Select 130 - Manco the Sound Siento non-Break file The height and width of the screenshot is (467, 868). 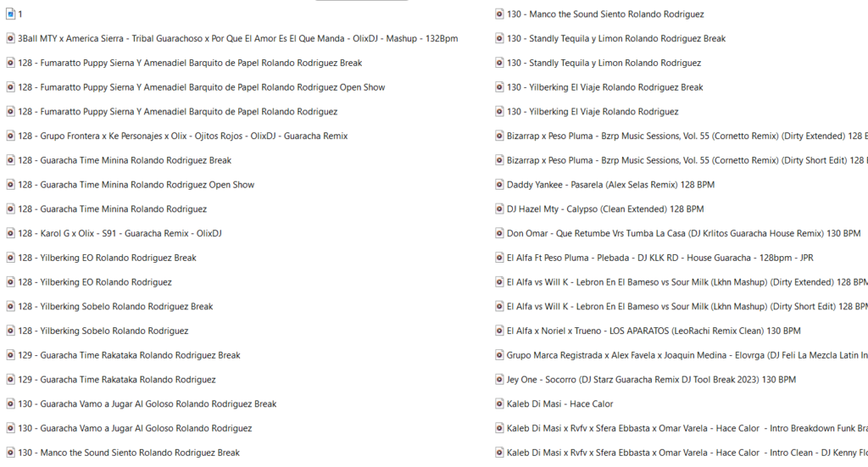point(605,14)
